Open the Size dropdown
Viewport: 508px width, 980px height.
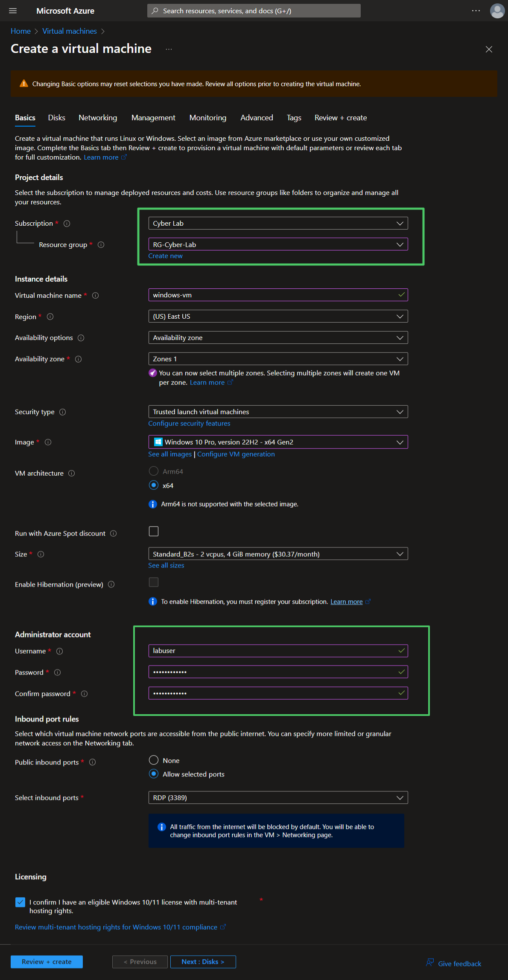point(278,554)
